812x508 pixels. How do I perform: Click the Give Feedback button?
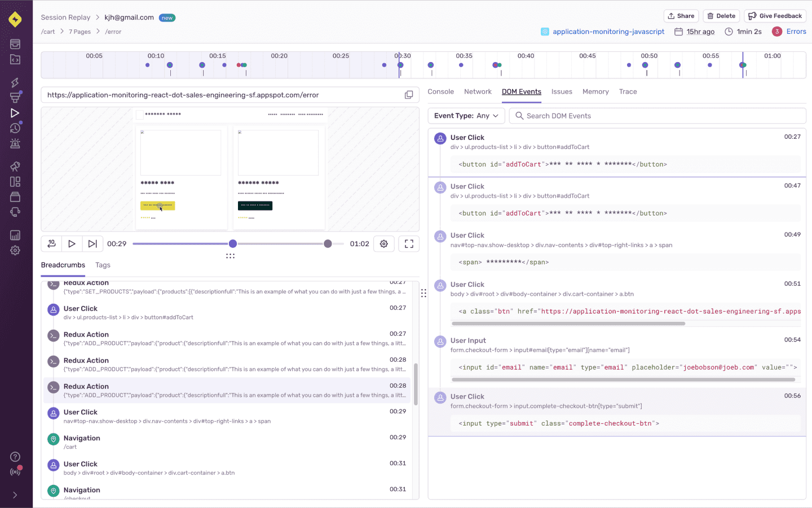click(x=775, y=16)
